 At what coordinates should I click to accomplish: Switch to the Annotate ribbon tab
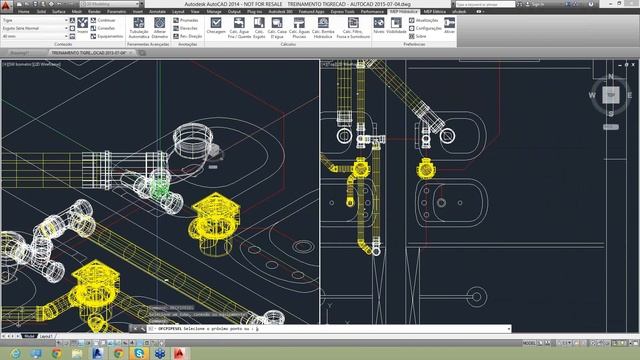point(157,11)
